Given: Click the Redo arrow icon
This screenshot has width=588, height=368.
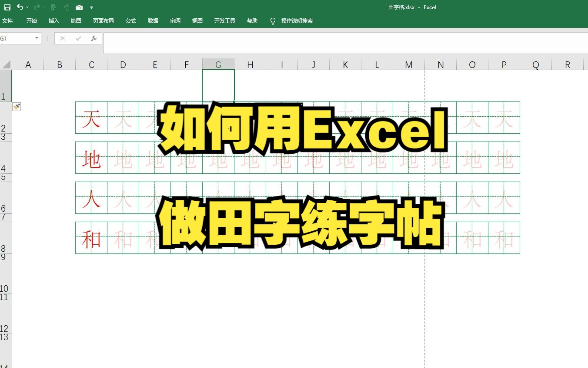Looking at the screenshot, I should pos(37,7).
